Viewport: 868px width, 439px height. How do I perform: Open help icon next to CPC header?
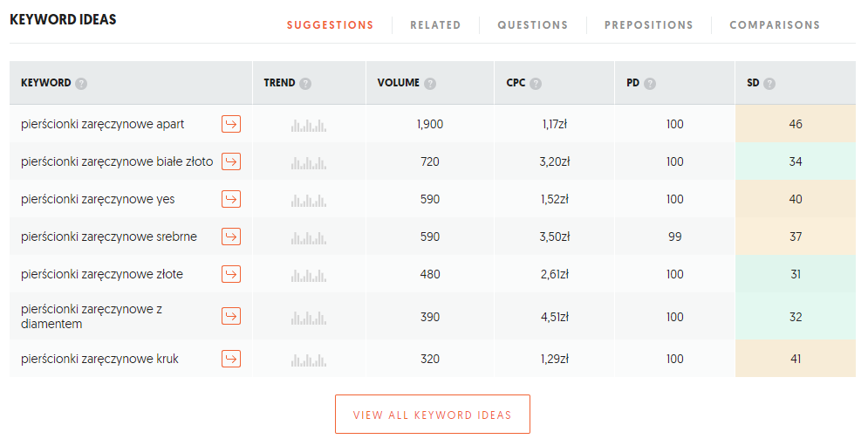(x=536, y=84)
